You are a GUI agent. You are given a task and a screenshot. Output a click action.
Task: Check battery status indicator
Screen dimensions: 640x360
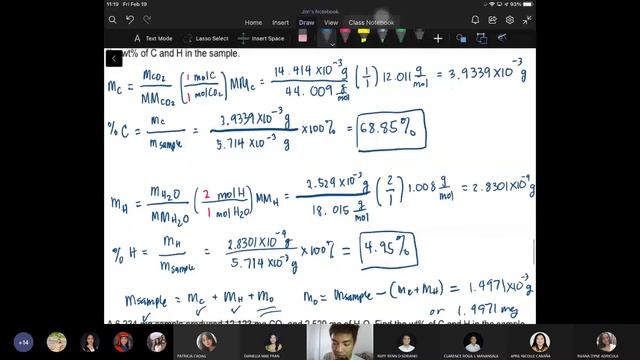coord(528,4)
